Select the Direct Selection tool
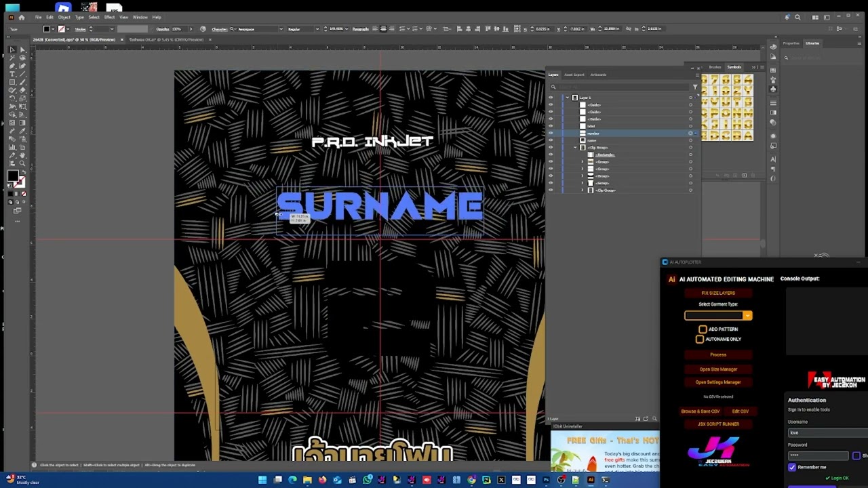 22,49
